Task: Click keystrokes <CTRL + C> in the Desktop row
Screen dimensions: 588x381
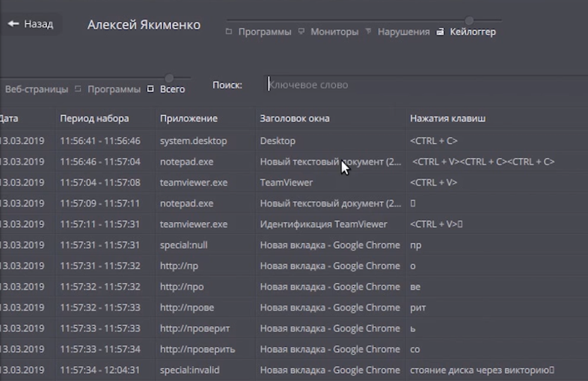Action: tap(433, 141)
